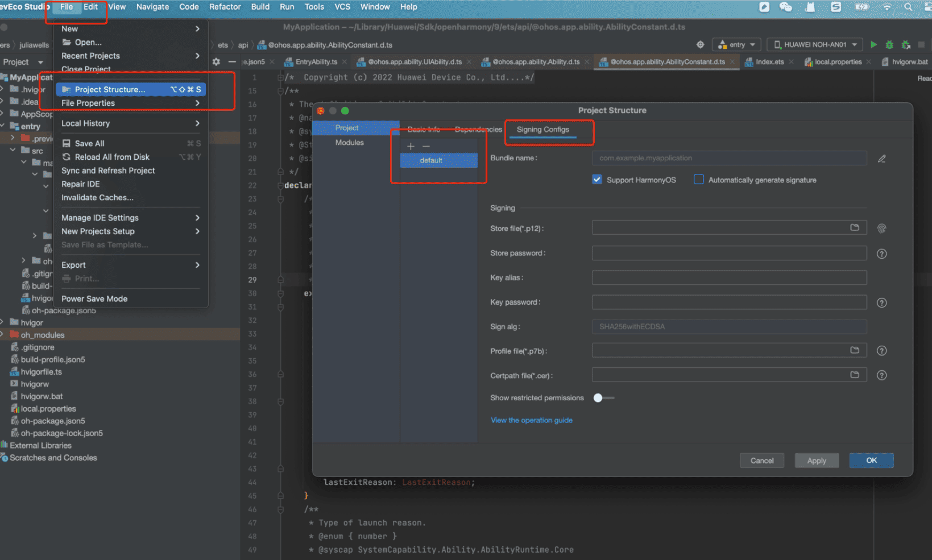
Task: Open help for Store password
Action: coord(881,254)
